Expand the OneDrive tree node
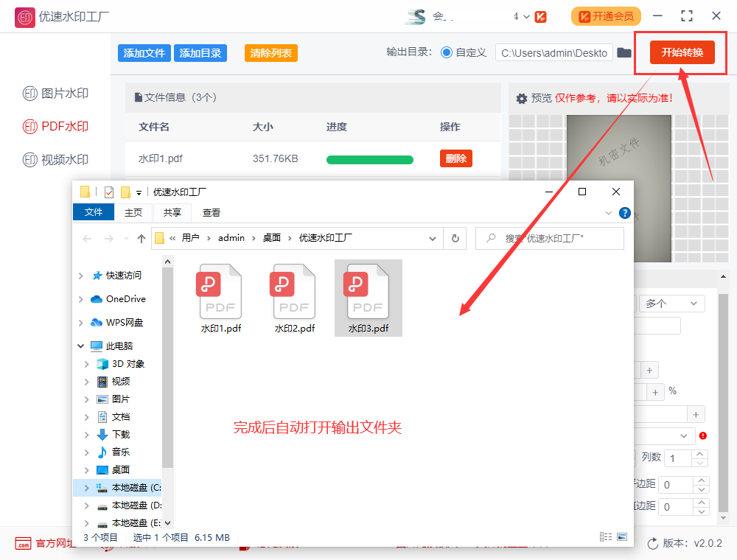The width and height of the screenshot is (737, 560). click(81, 298)
